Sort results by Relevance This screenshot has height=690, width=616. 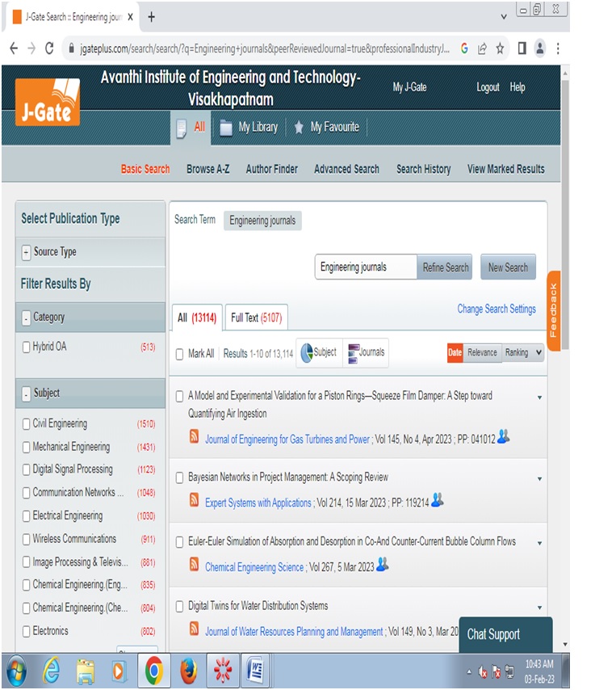coord(482,353)
